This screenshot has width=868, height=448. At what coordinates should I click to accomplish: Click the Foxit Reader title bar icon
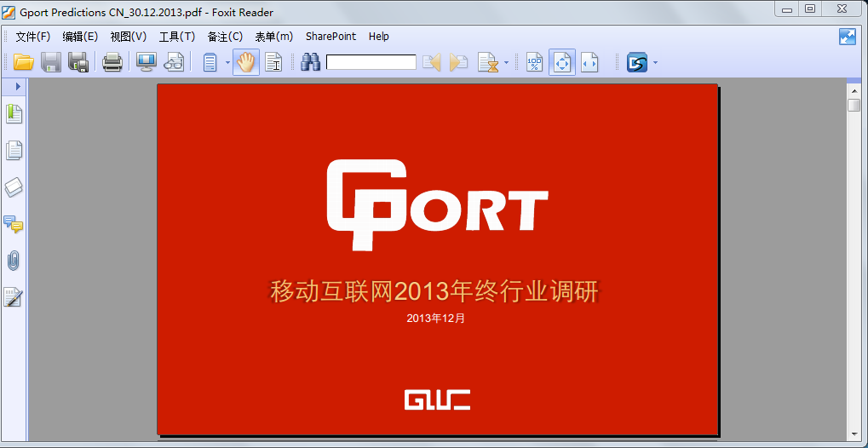[x=9, y=12]
